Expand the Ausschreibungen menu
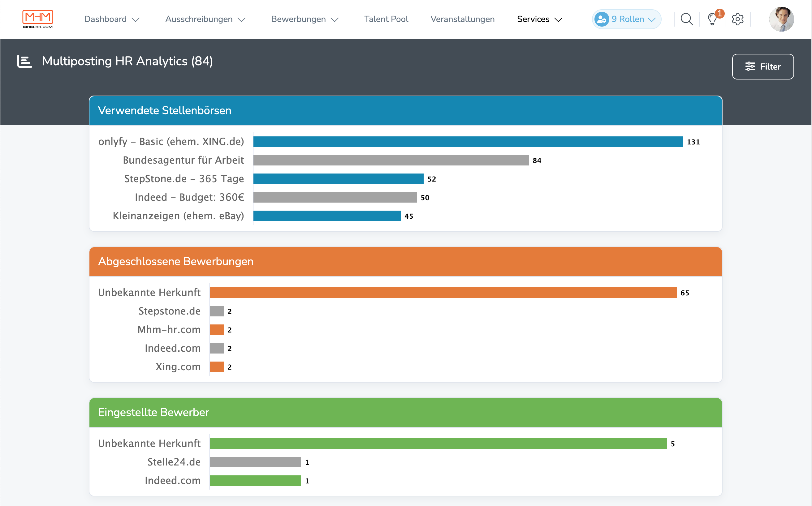Image resolution: width=812 pixels, height=506 pixels. click(x=205, y=19)
